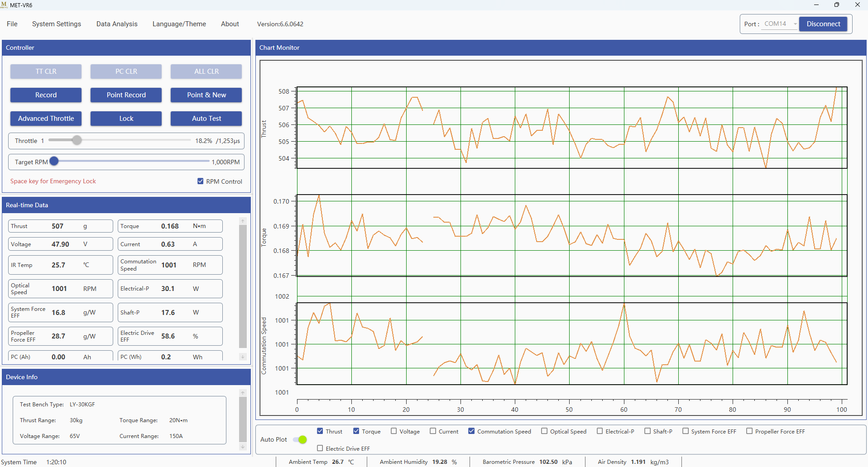Click the Ambient Temp 26.7 readout
The width and height of the screenshot is (868, 467).
(338, 462)
